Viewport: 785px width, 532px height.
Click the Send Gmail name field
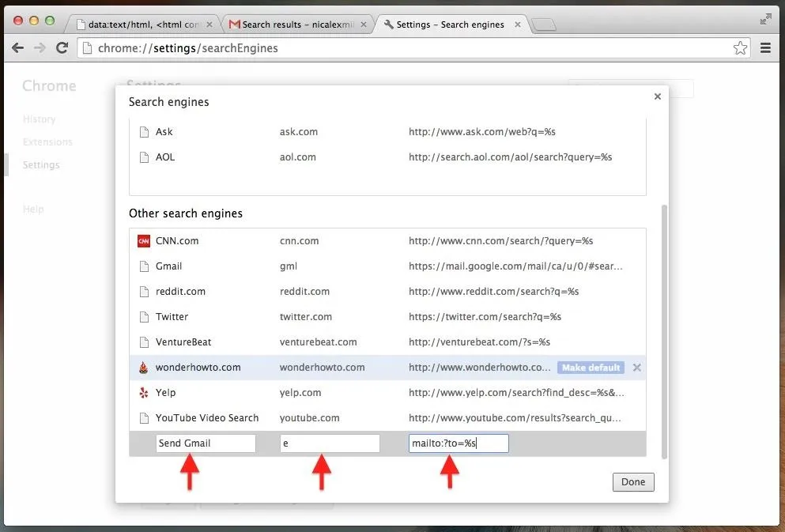(206, 443)
